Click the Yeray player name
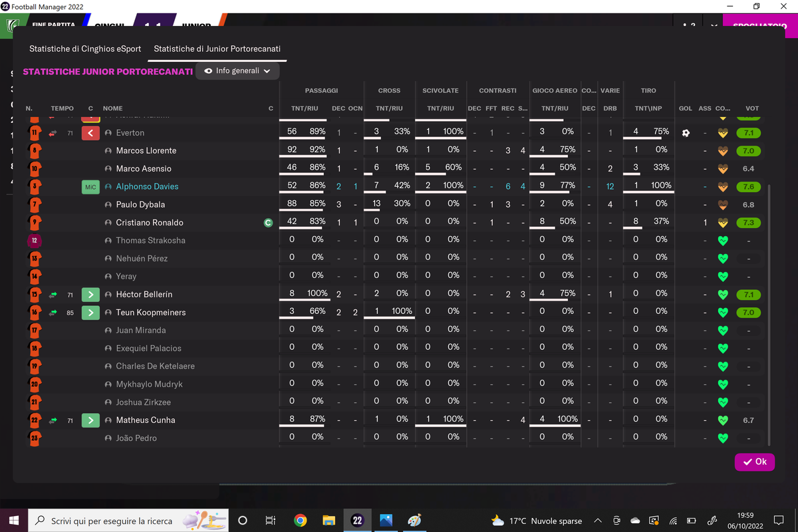Image resolution: width=798 pixels, height=532 pixels. point(126,277)
